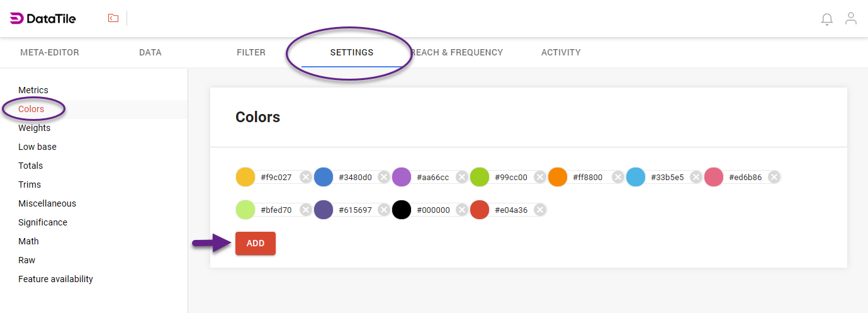Click the purple #aa66cc swatch
Image resolution: width=868 pixels, height=313 pixels.
(x=402, y=177)
